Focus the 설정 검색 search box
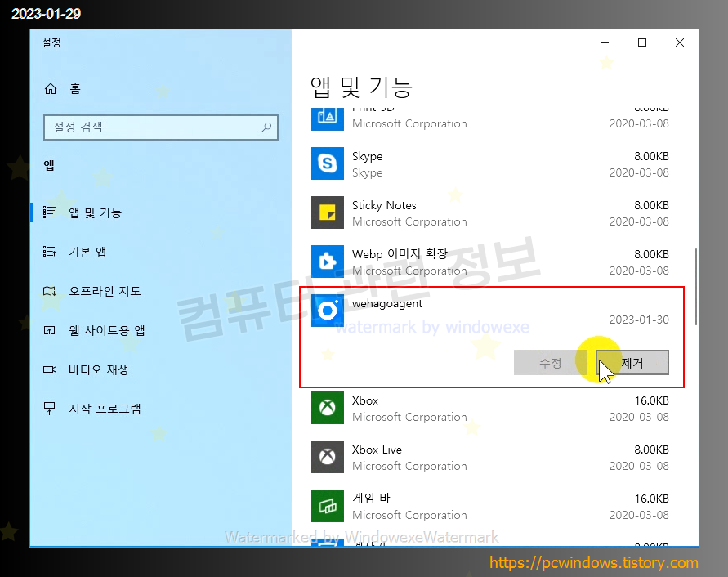Screen dimensions: 728x577 (x=161, y=127)
